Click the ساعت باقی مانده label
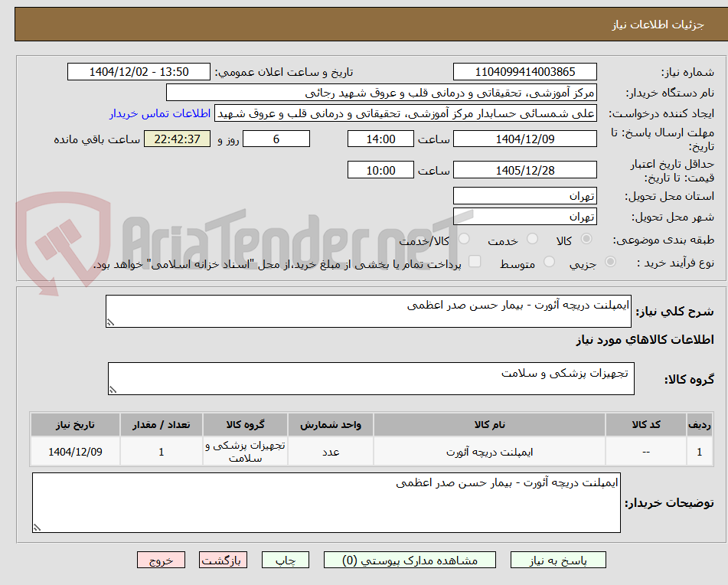The image size is (728, 585). coord(96,139)
